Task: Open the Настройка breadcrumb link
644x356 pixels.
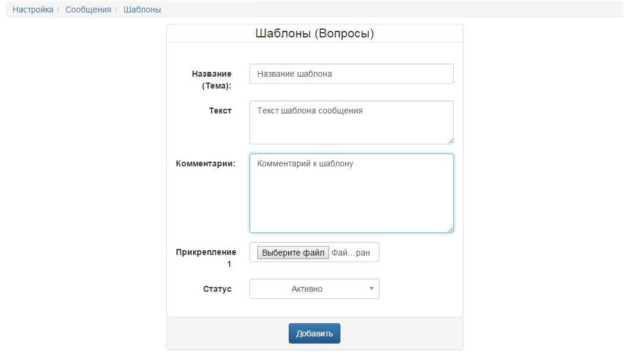Action: (x=33, y=10)
